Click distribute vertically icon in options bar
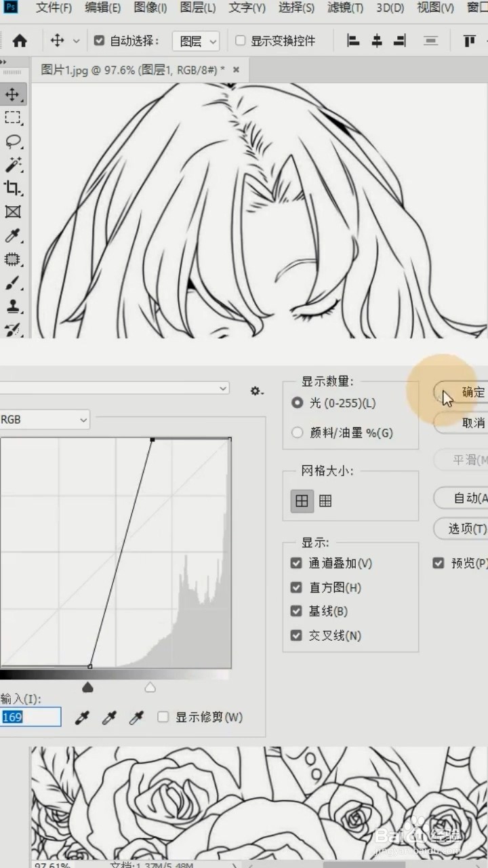This screenshot has height=868, width=488. click(430, 41)
